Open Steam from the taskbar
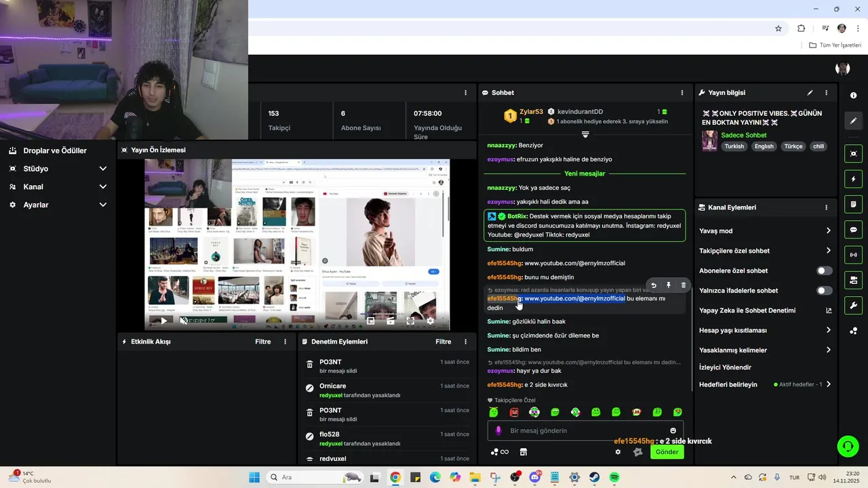 coord(594,477)
